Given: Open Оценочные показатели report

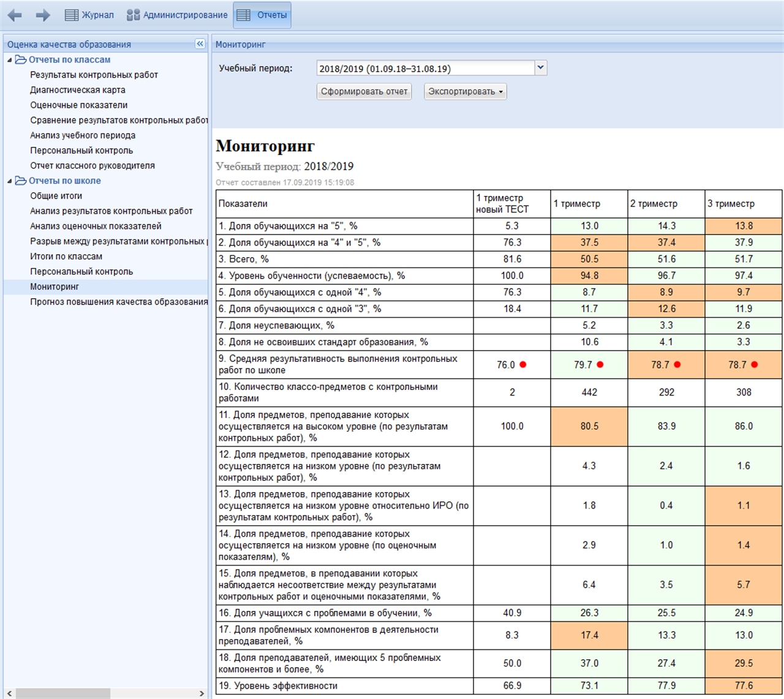Looking at the screenshot, I should (x=79, y=105).
